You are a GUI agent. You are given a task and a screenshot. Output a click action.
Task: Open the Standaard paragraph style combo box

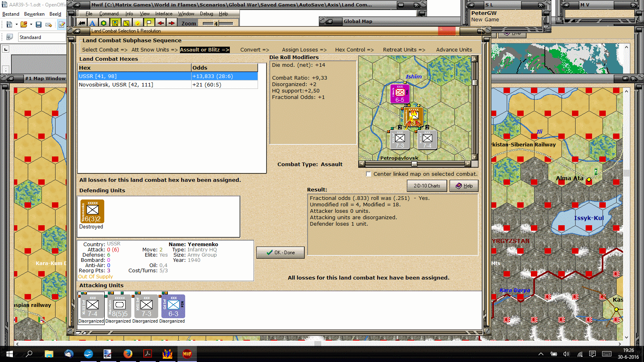coord(42,37)
